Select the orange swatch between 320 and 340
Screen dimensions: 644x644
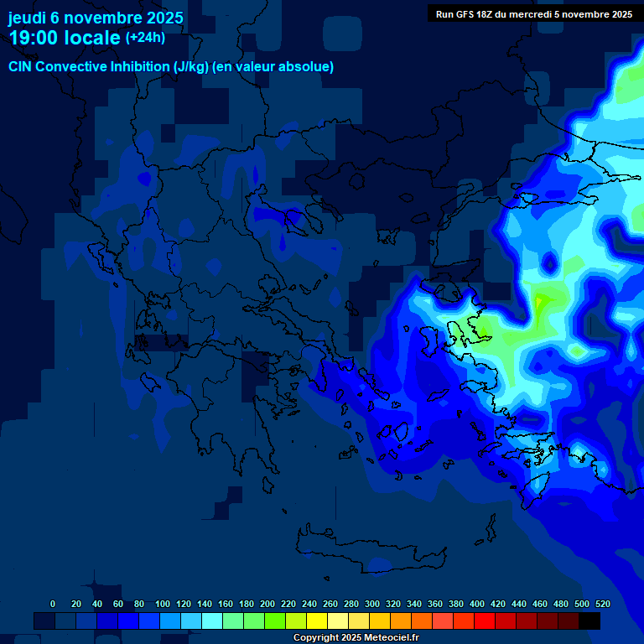click(x=400, y=621)
